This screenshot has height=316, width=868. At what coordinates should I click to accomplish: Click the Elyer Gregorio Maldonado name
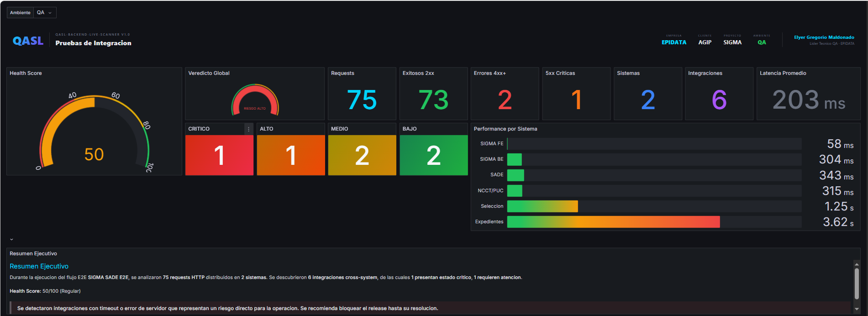(824, 37)
